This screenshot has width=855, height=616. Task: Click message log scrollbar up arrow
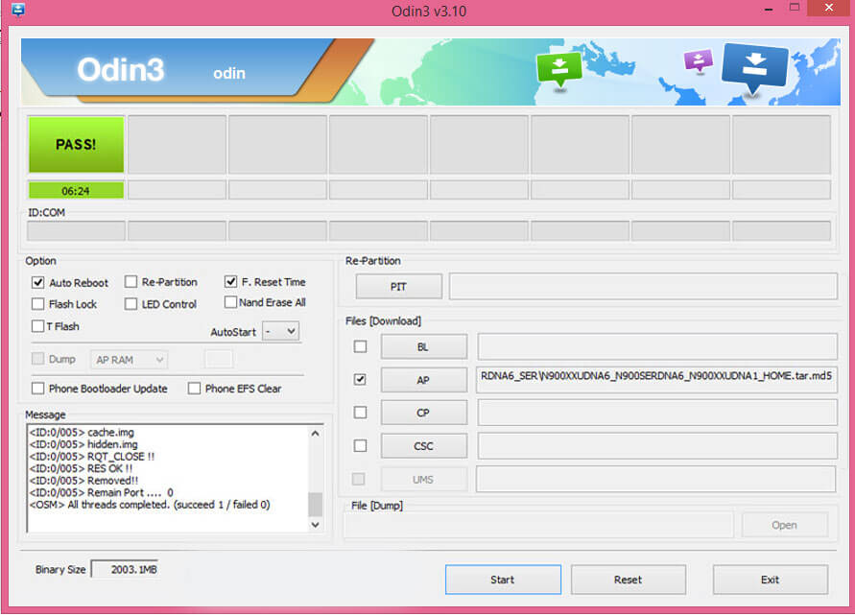point(315,434)
